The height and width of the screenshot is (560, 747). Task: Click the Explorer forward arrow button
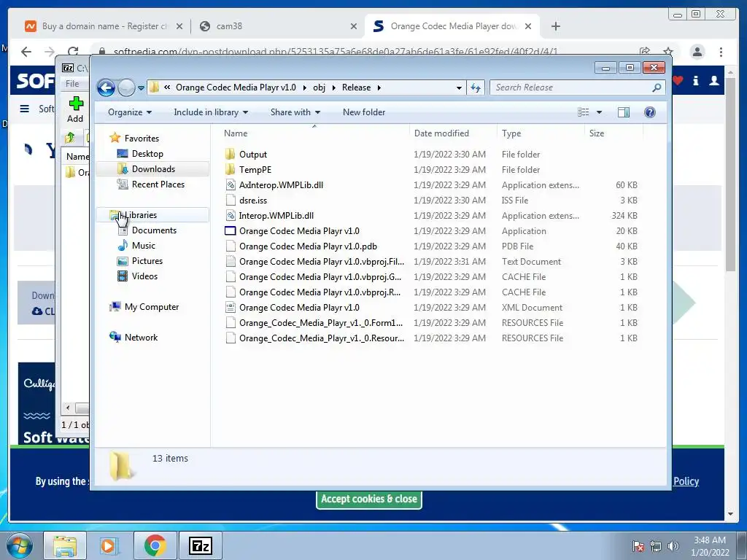coord(126,87)
